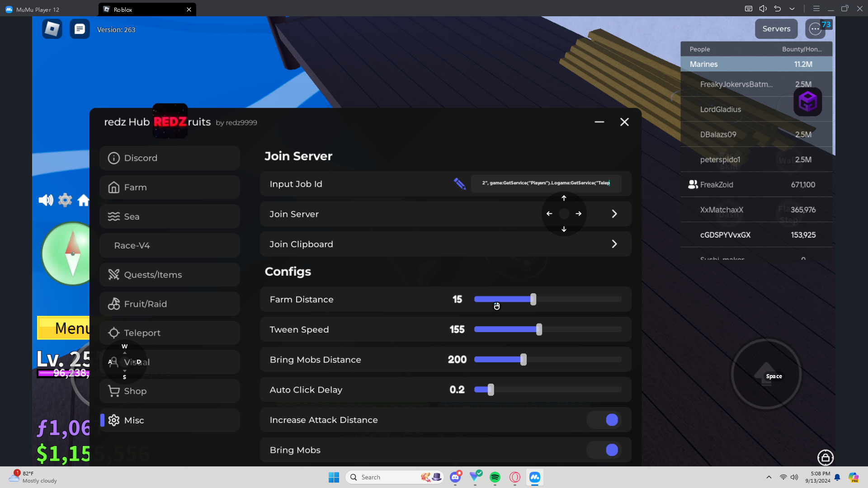
Task: Tap the Space jump button
Action: pos(766,374)
